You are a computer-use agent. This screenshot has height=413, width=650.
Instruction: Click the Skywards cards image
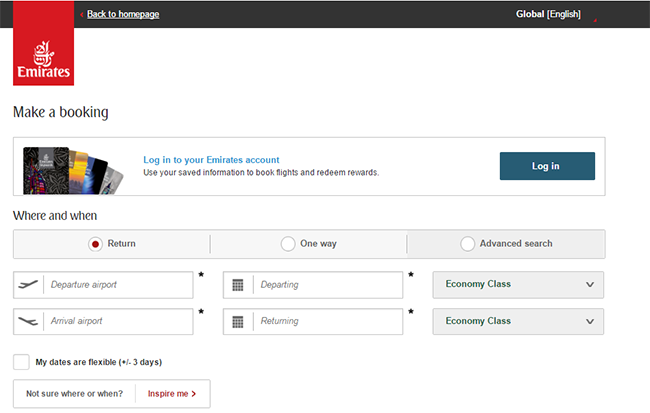73,170
